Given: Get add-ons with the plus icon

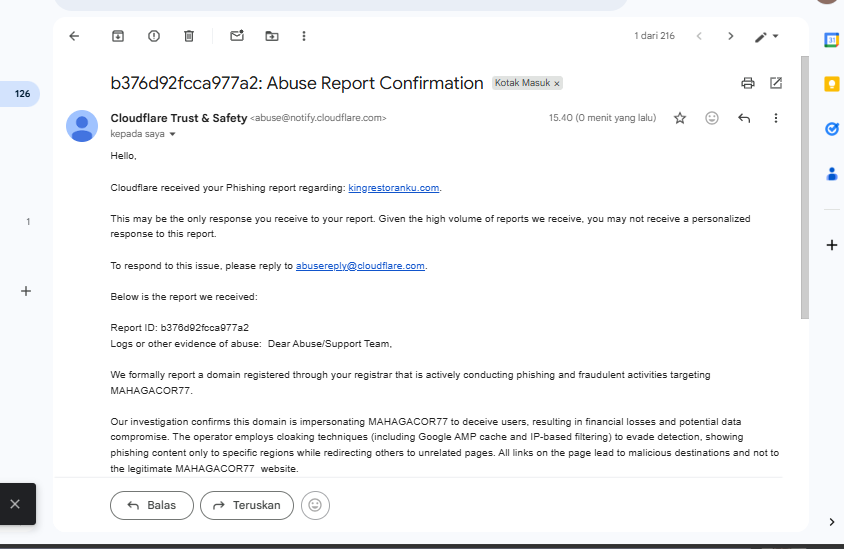Looking at the screenshot, I should (x=832, y=245).
